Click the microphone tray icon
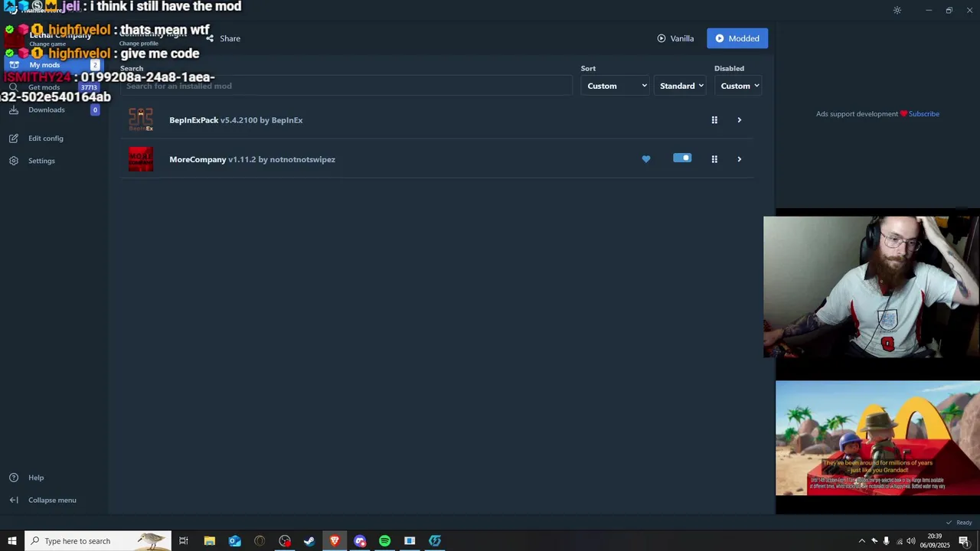This screenshot has height=551, width=980. coord(887,541)
